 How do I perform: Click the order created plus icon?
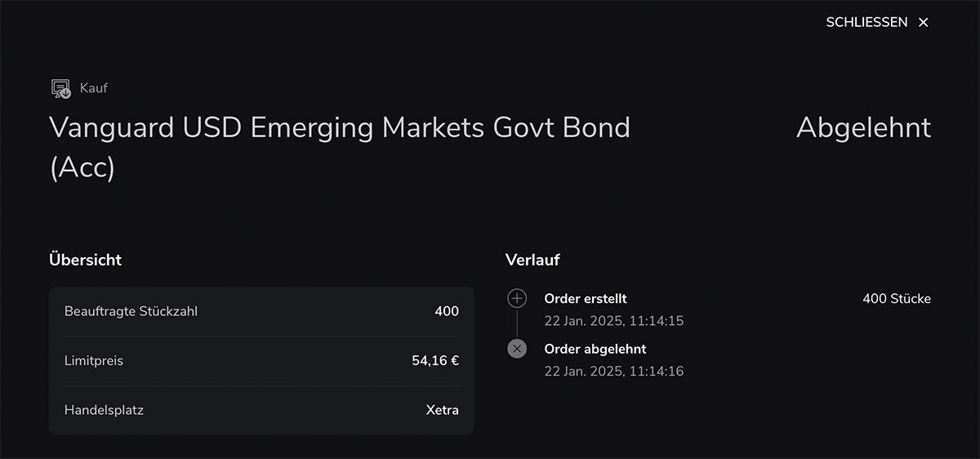click(517, 298)
